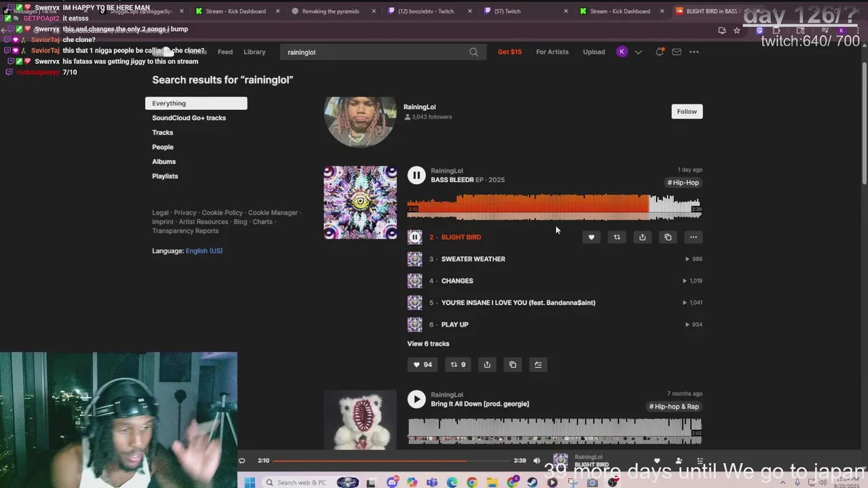Go to For Artists page
Viewport: 868px width, 488px height.
coord(552,52)
